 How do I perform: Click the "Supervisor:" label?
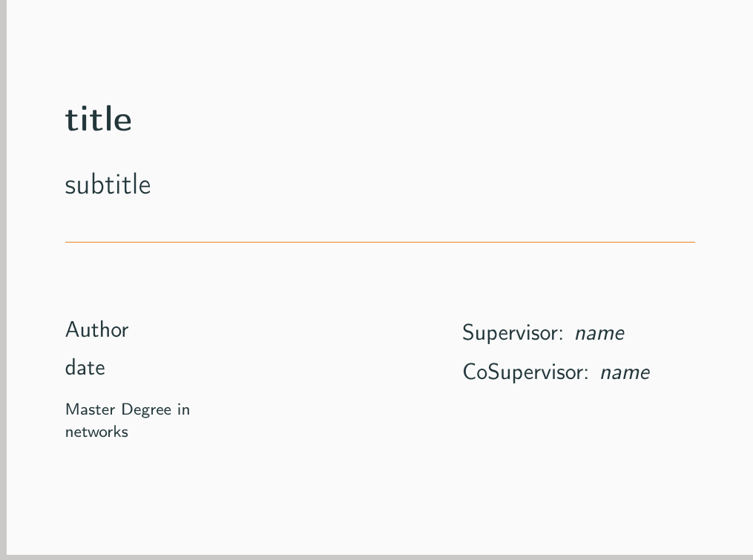click(513, 332)
